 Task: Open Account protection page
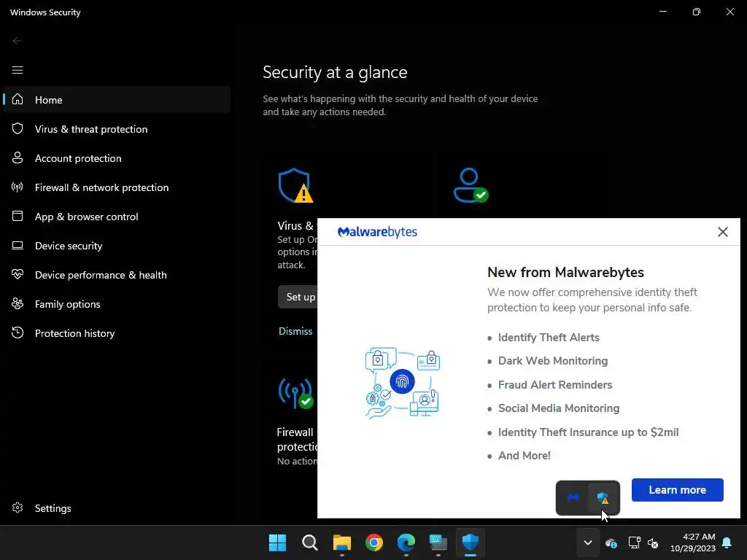(117, 158)
